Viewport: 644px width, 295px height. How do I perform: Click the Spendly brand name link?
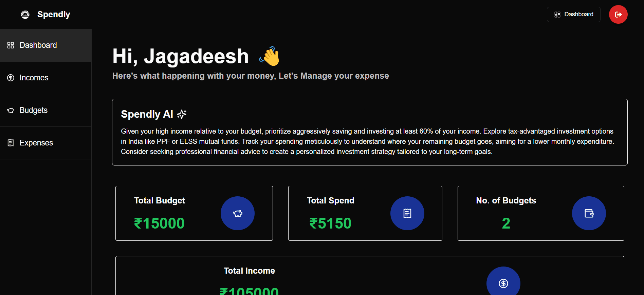(x=54, y=15)
